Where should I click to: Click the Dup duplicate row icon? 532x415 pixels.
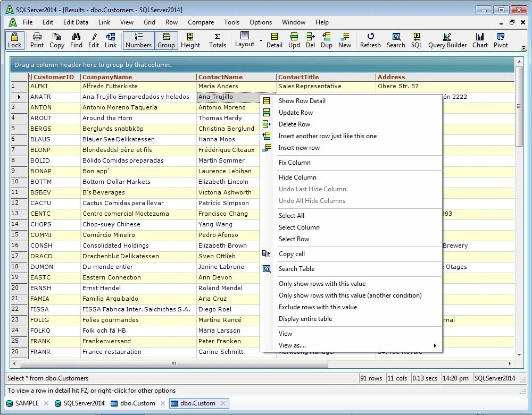[327, 40]
